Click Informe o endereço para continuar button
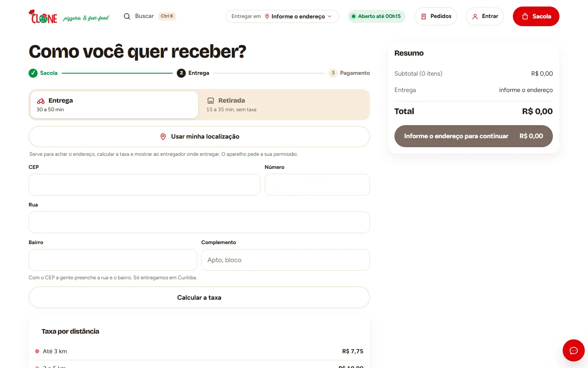 coord(474,136)
